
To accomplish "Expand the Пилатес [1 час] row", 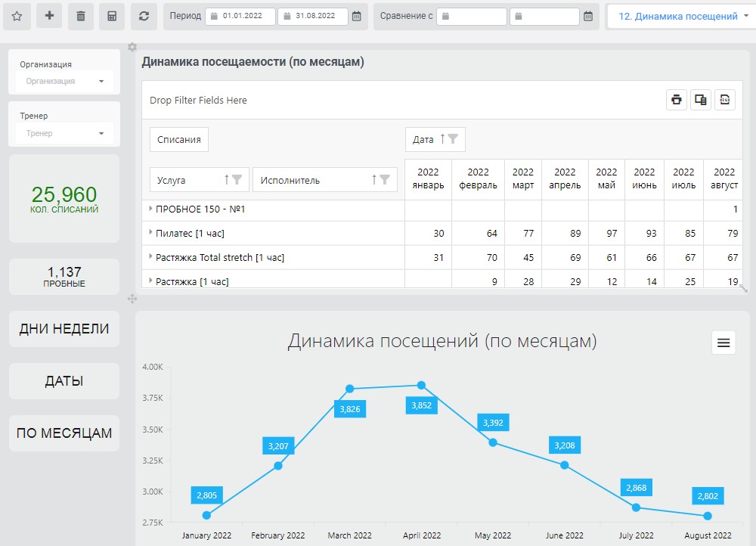I will coord(150,232).
